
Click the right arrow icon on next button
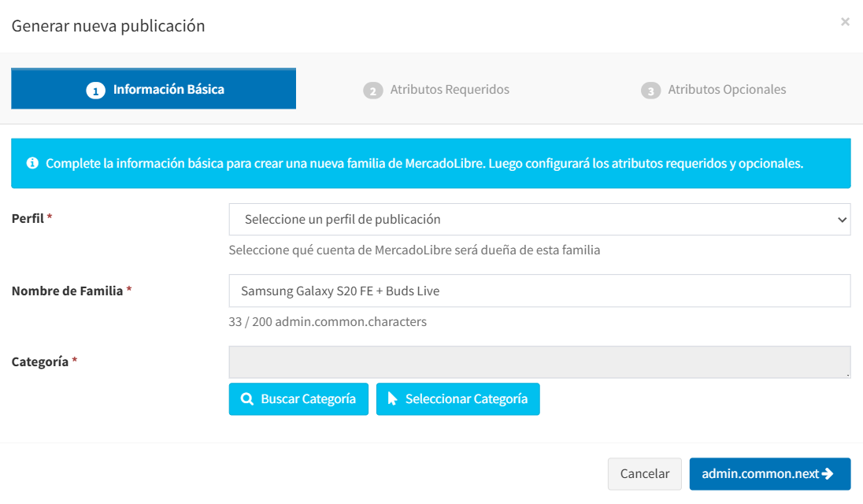(x=827, y=474)
